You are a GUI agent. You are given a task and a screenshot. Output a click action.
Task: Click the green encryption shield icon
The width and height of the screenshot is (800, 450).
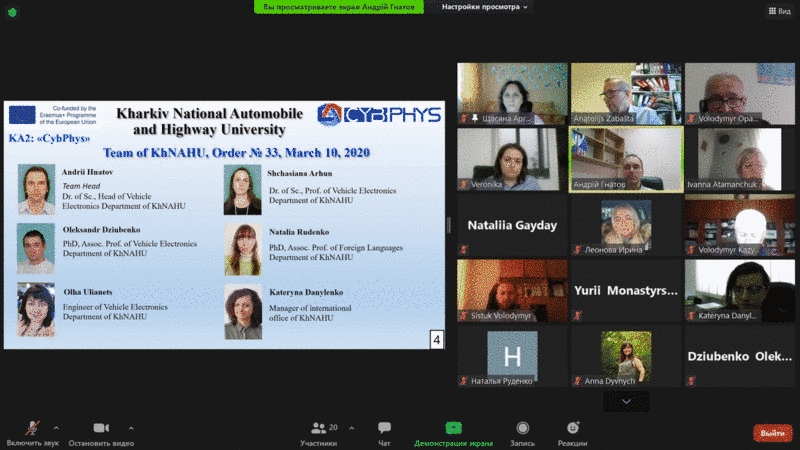(x=10, y=11)
